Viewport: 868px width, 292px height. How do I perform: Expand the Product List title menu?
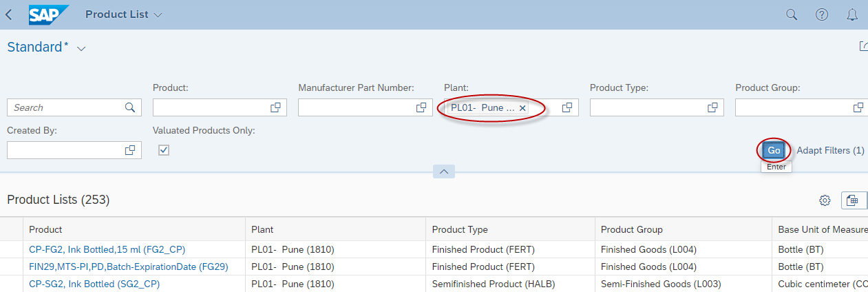click(158, 14)
